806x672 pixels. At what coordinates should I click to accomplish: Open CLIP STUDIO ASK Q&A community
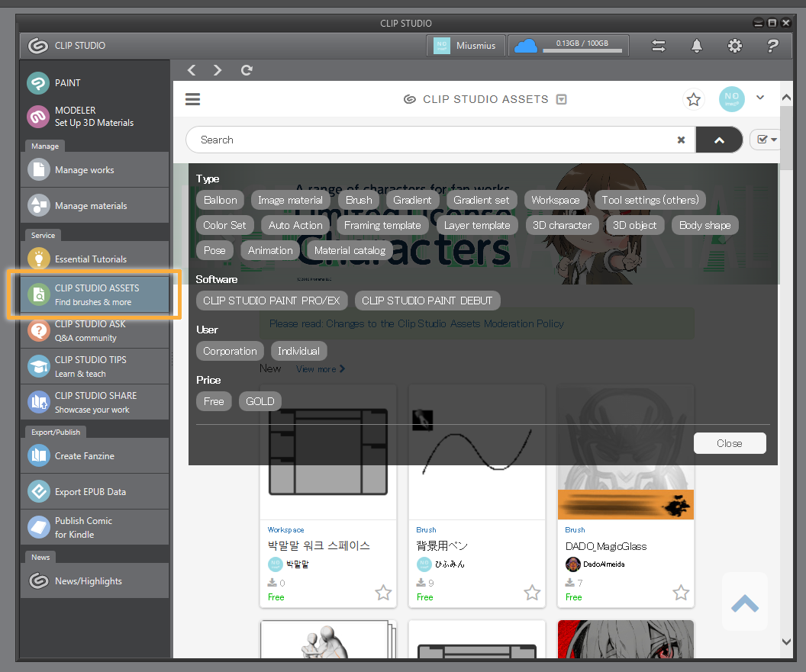(95, 331)
